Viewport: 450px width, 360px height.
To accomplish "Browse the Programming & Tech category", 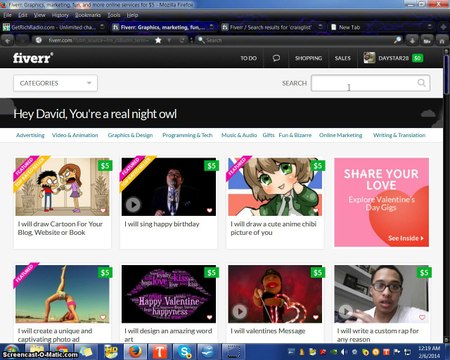I will tap(187, 135).
